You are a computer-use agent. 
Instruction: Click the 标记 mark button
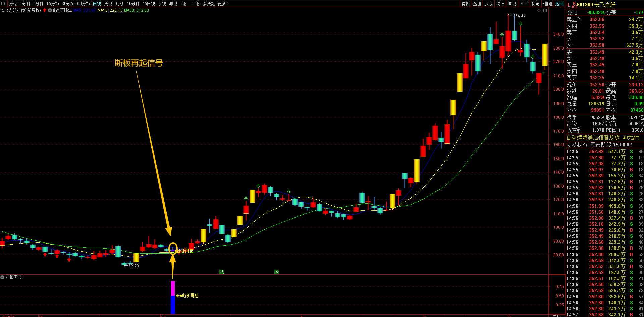pyautogui.click(x=536, y=4)
